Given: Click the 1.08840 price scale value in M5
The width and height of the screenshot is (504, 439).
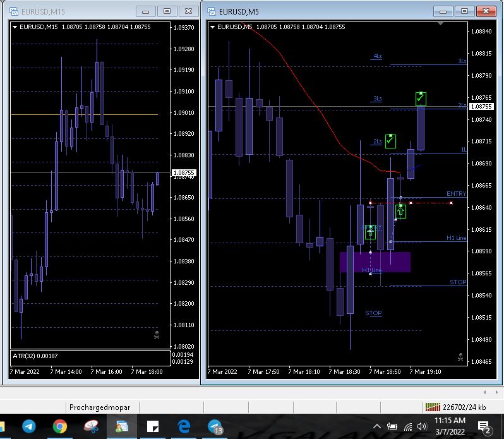Looking at the screenshot, I should (x=481, y=32).
